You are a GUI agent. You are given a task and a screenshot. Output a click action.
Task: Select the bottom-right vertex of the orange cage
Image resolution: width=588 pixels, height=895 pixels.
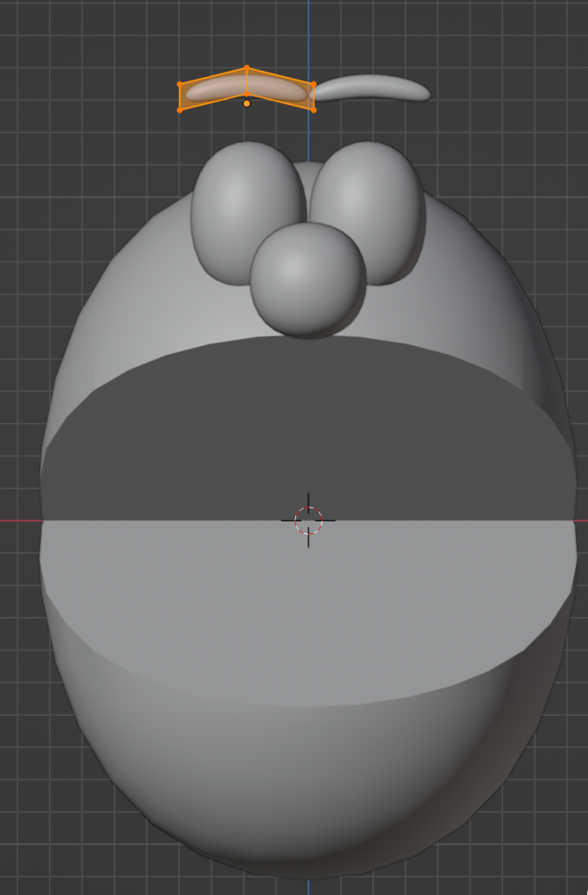[x=313, y=110]
